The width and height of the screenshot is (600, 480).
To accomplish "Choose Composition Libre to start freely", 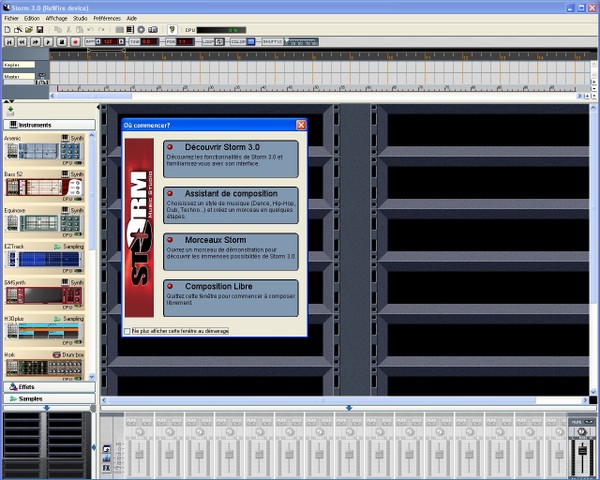I will (x=231, y=298).
